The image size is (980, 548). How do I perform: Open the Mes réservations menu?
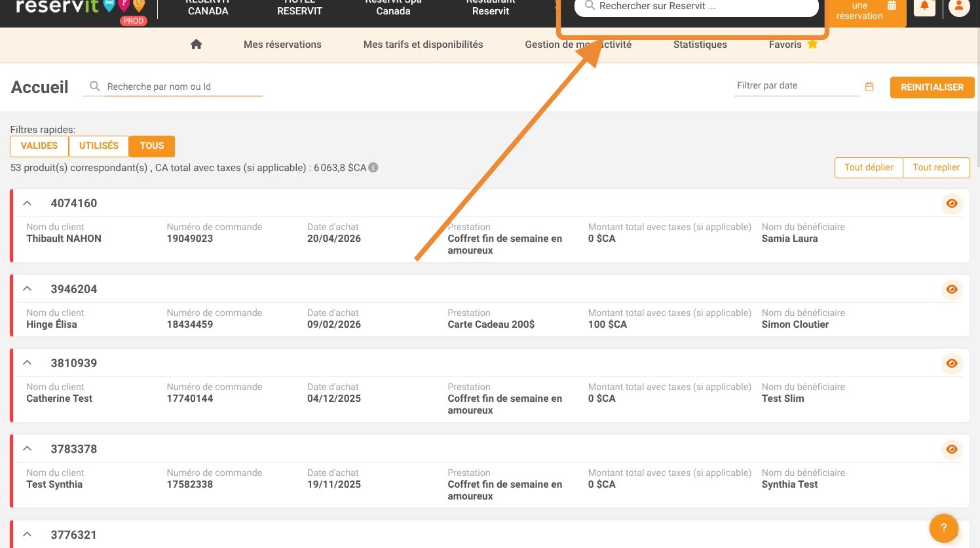(282, 45)
